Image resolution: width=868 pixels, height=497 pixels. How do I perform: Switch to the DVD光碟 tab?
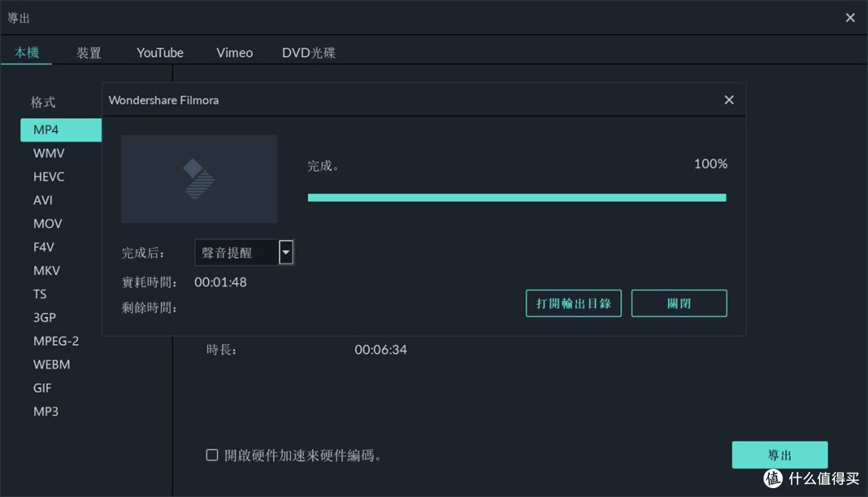(x=309, y=52)
